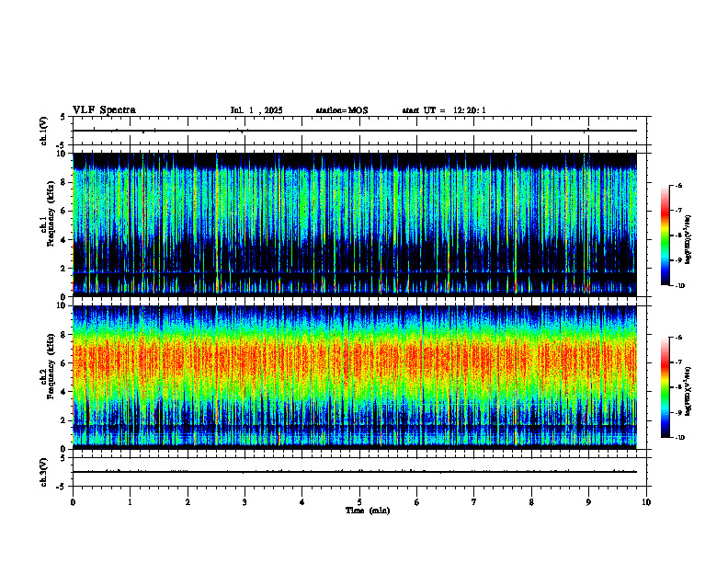
Task: Click the ch.2 color bar log(PSD) label
Action: [688, 391]
